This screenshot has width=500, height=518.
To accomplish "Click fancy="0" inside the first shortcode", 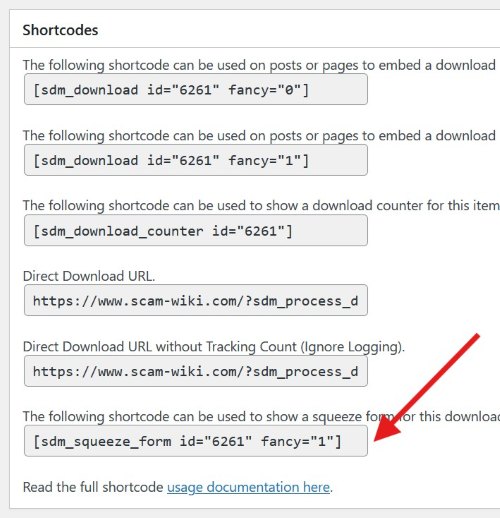I will [265, 90].
